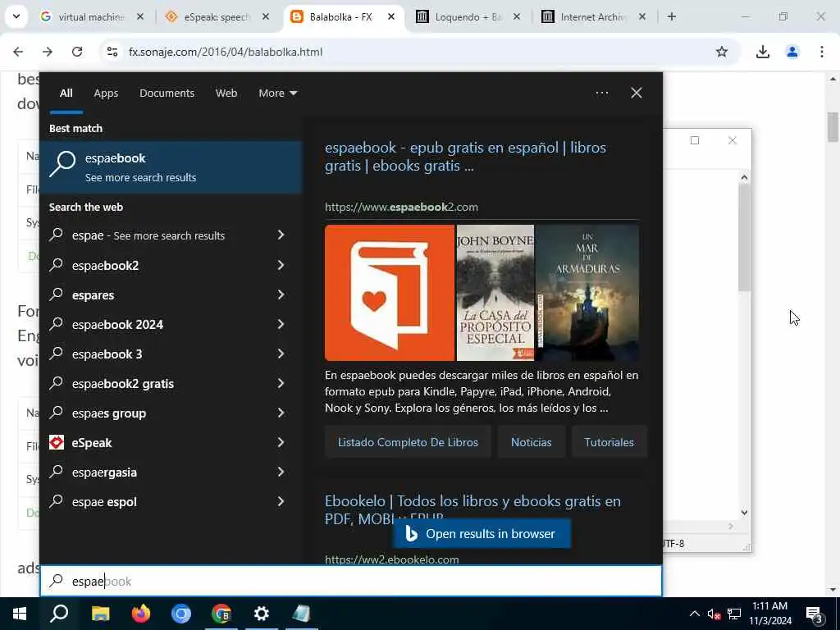Open best match espaebook result

click(171, 167)
